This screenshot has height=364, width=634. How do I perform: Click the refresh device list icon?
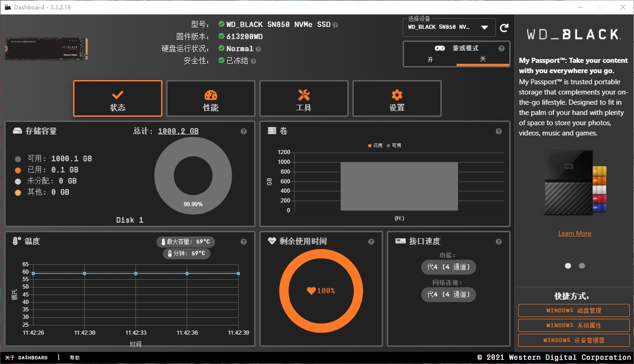pos(504,28)
